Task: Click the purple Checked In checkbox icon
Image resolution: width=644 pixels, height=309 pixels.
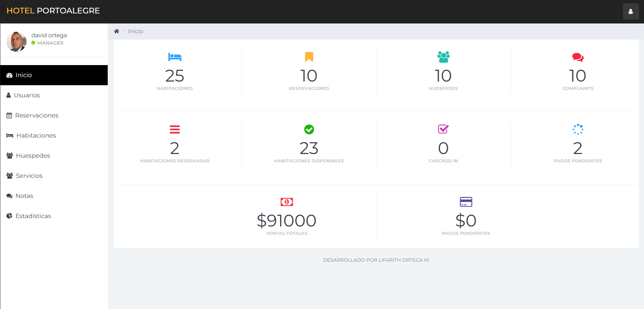Action: pyautogui.click(x=443, y=129)
